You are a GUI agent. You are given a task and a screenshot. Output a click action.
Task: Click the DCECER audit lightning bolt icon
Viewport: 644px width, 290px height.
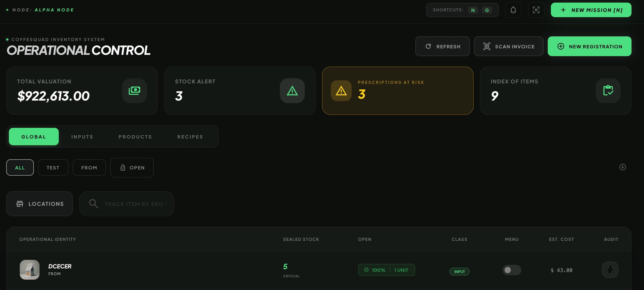point(610,270)
